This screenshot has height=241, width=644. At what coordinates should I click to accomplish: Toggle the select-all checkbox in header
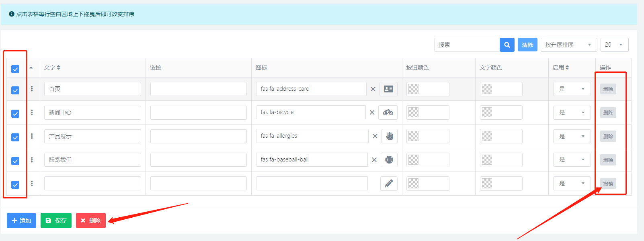tap(15, 69)
